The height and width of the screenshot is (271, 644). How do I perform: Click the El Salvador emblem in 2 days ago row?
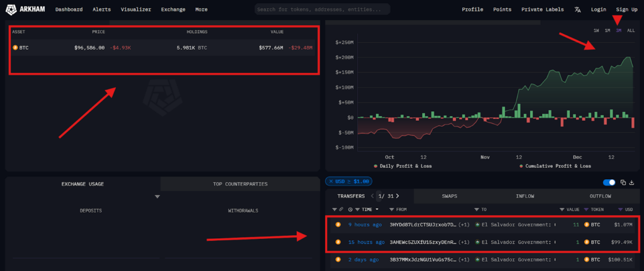477,260
